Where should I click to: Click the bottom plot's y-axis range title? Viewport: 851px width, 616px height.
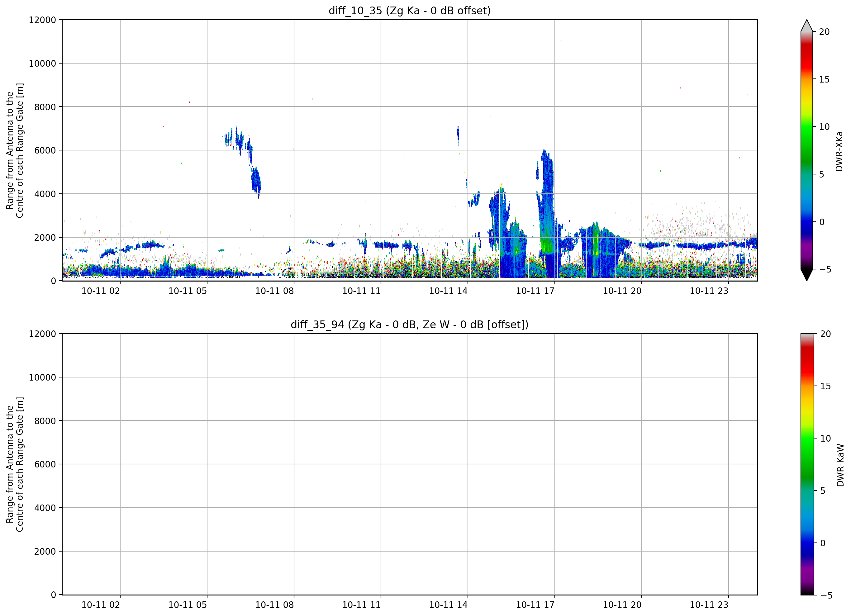click(x=15, y=464)
